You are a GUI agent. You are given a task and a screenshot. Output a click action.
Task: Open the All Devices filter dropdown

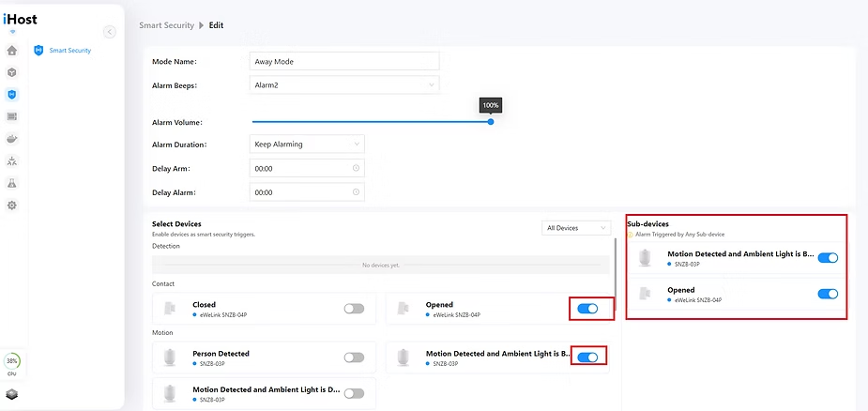point(575,228)
